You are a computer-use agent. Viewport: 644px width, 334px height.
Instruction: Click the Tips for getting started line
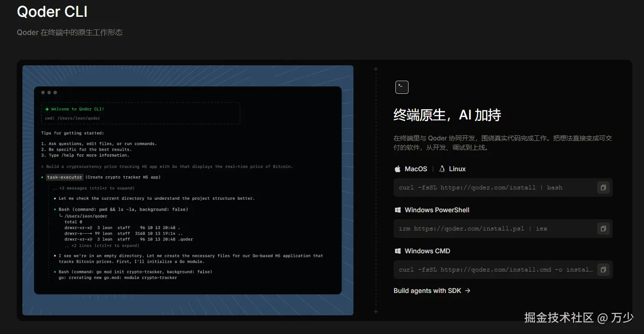click(x=73, y=133)
